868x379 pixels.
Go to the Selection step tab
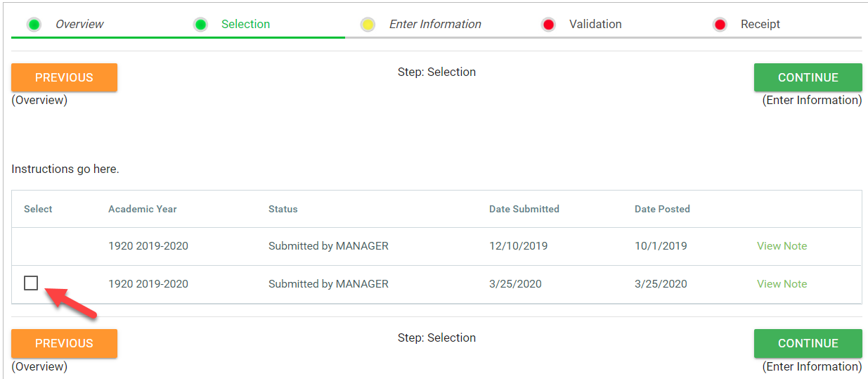[245, 25]
